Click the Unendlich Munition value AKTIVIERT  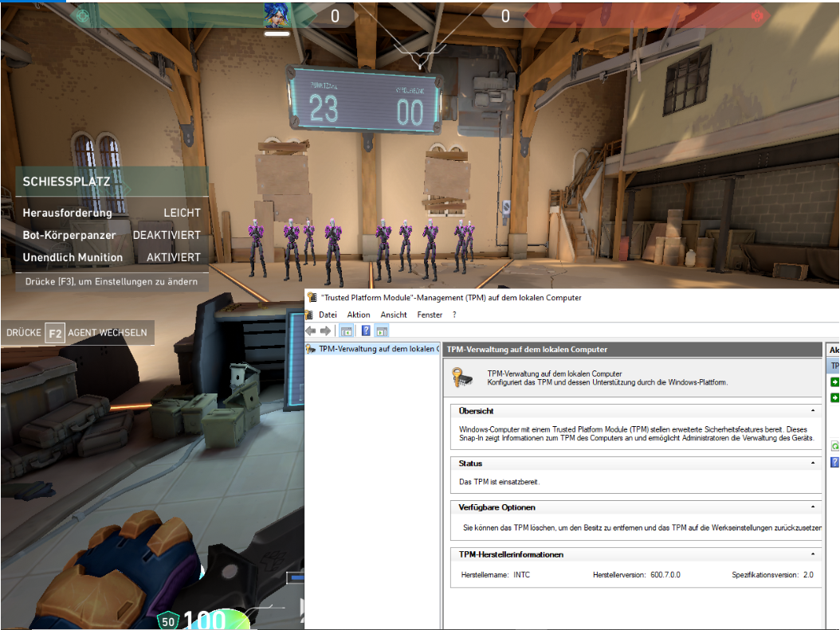pyautogui.click(x=174, y=257)
